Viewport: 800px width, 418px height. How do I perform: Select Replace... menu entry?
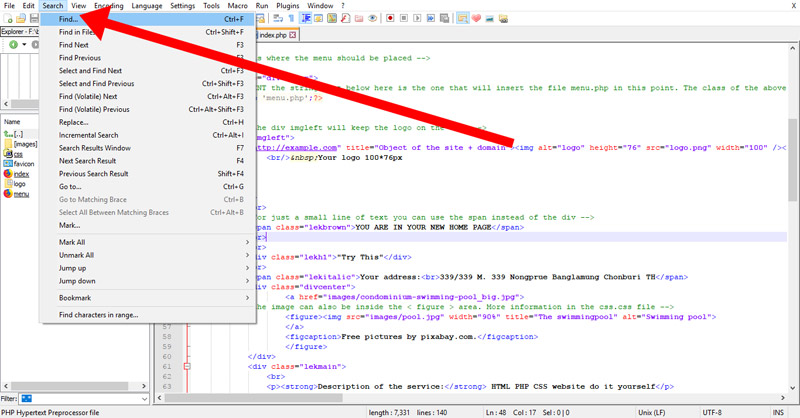[x=147, y=122]
